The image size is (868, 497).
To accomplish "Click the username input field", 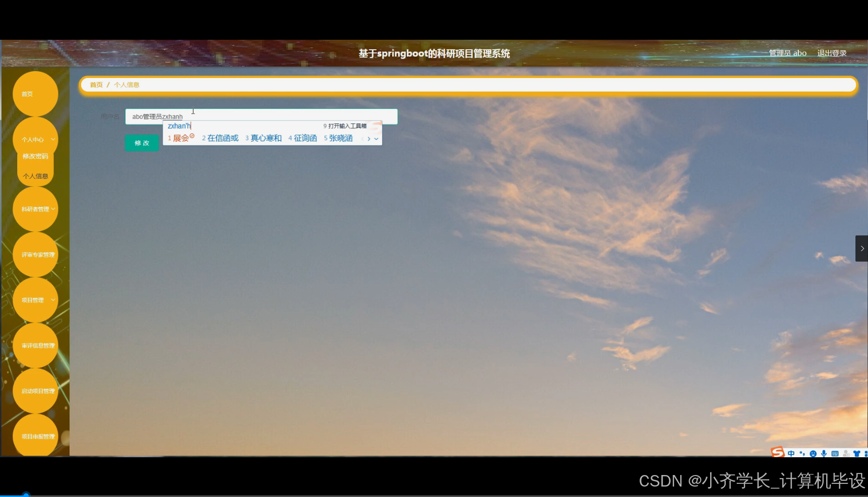I will pyautogui.click(x=261, y=116).
